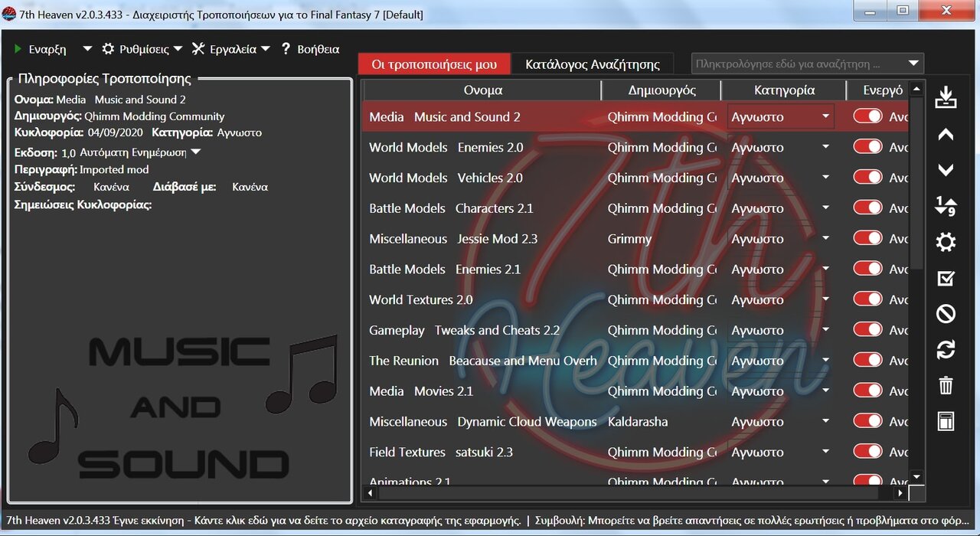Viewport: 980px width, 536px height.
Task: Click the 7th Heaven title bar app icon
Action: tap(9, 14)
